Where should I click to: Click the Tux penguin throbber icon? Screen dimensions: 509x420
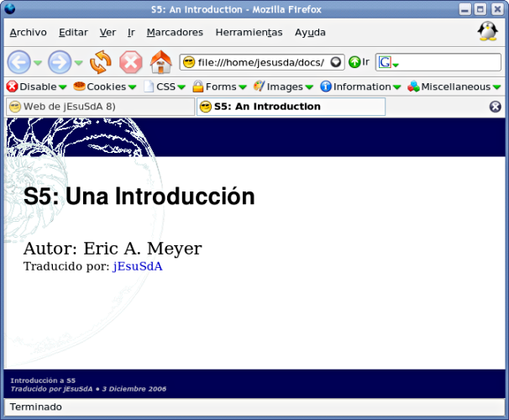(487, 31)
